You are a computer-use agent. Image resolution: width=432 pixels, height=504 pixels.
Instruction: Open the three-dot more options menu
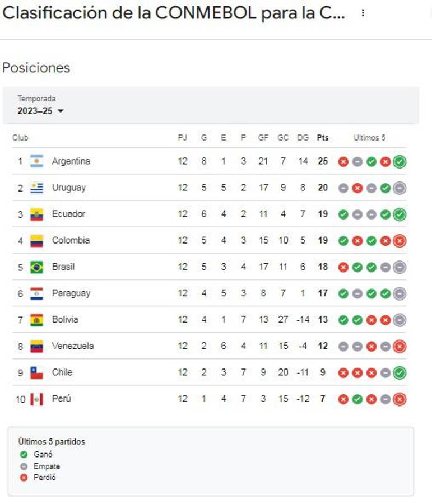pyautogui.click(x=363, y=13)
